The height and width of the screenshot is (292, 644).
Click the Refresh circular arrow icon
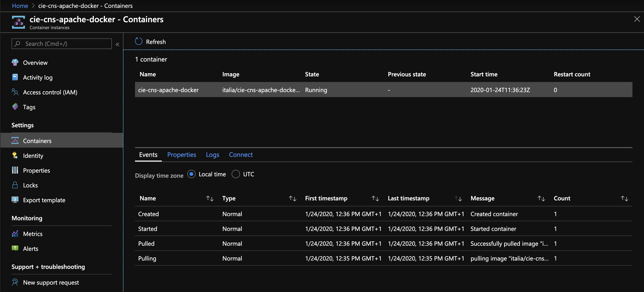coord(138,41)
